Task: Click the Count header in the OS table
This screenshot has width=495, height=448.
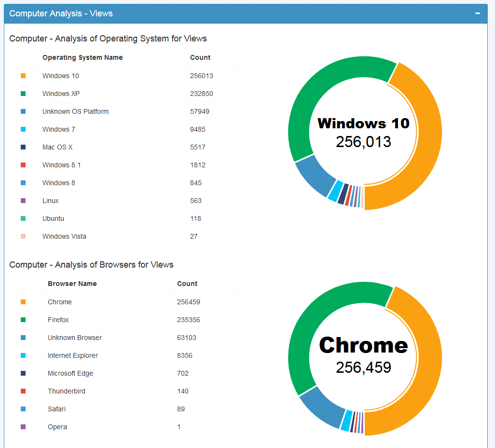Action: click(200, 57)
